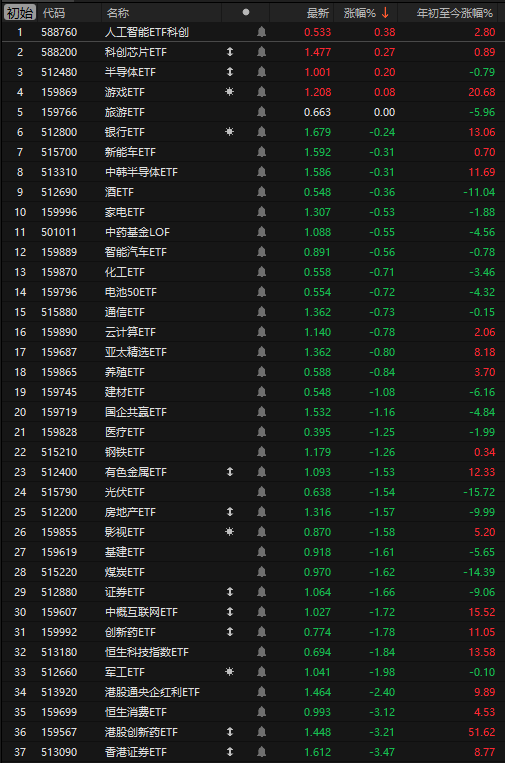Sort by the 代码 column header
The height and width of the screenshot is (763, 505).
pyautogui.click(x=54, y=13)
